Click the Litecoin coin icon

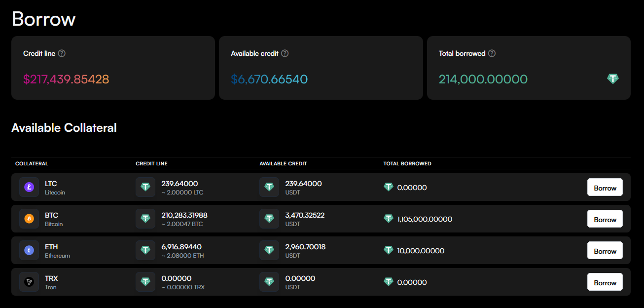(29, 188)
